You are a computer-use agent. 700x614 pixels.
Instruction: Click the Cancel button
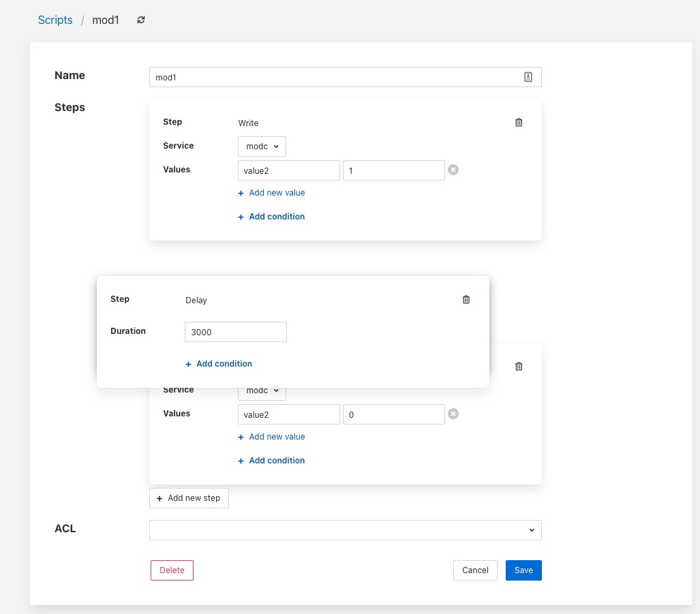475,570
